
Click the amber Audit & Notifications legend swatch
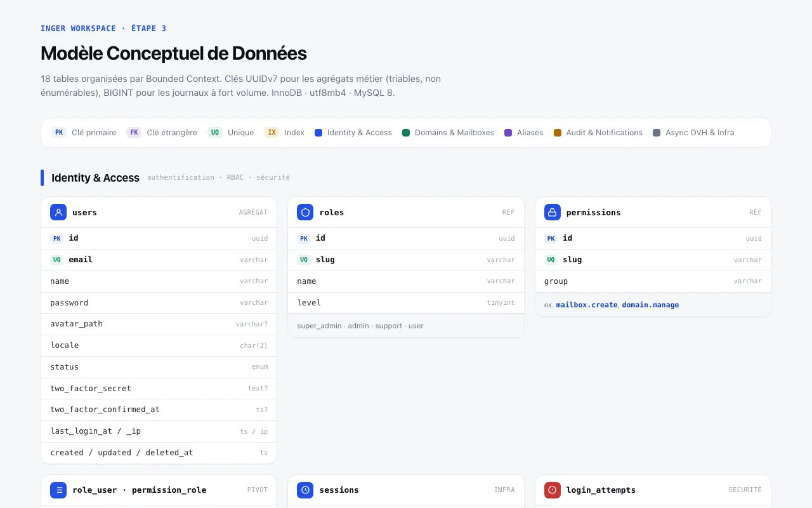coord(558,133)
